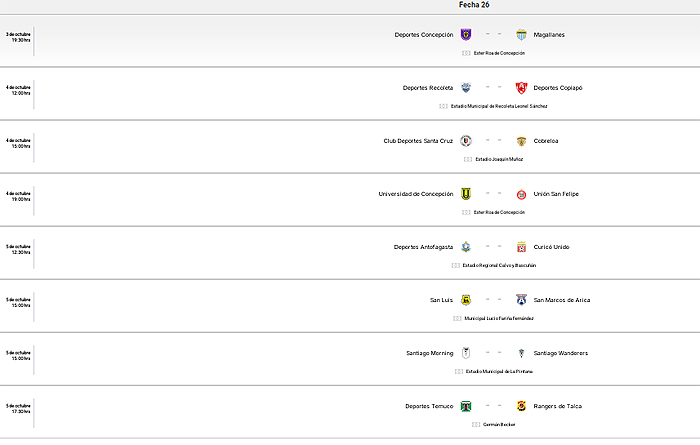The width and height of the screenshot is (700, 445).
Task: Click the Estadio Joaquín Muñoz venue label
Action: [499, 159]
